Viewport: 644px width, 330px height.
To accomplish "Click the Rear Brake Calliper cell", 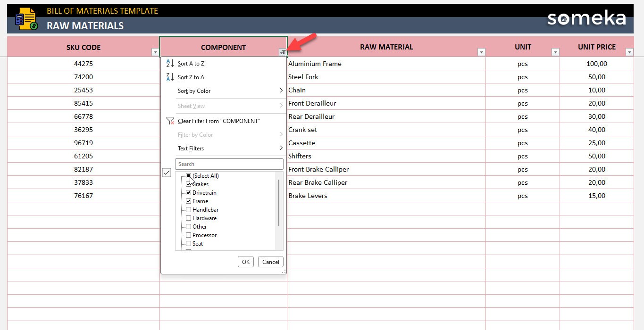I will 386,182.
